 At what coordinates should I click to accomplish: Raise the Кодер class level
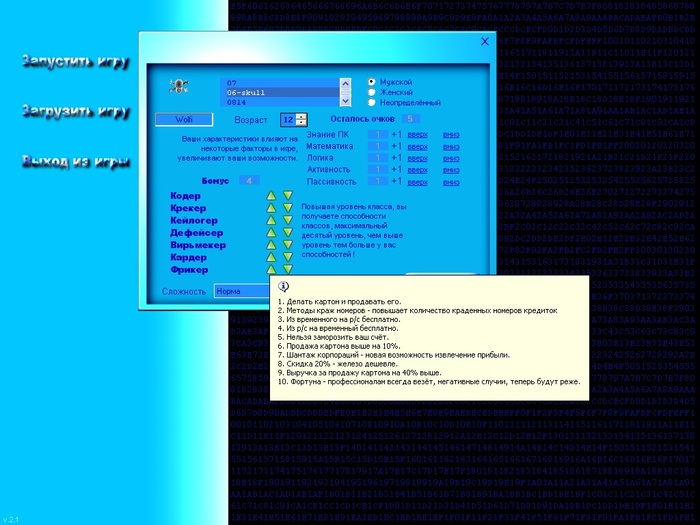(x=271, y=196)
